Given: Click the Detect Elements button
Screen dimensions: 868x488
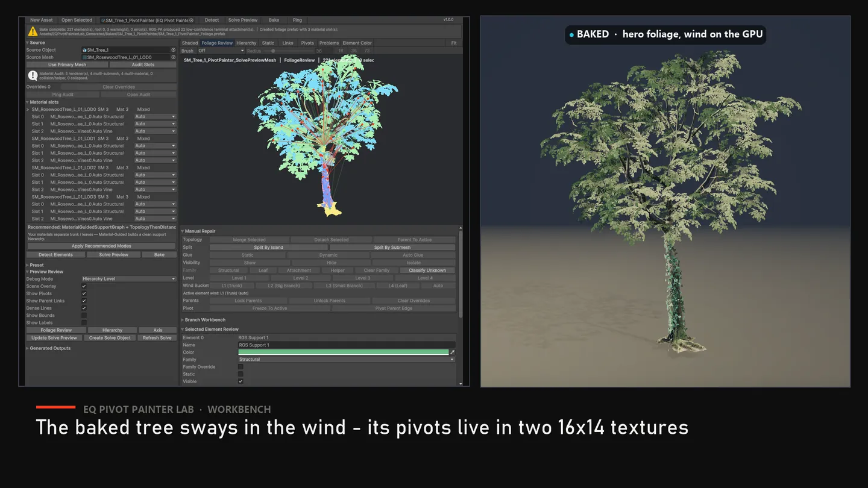Looking at the screenshot, I should pos(55,255).
